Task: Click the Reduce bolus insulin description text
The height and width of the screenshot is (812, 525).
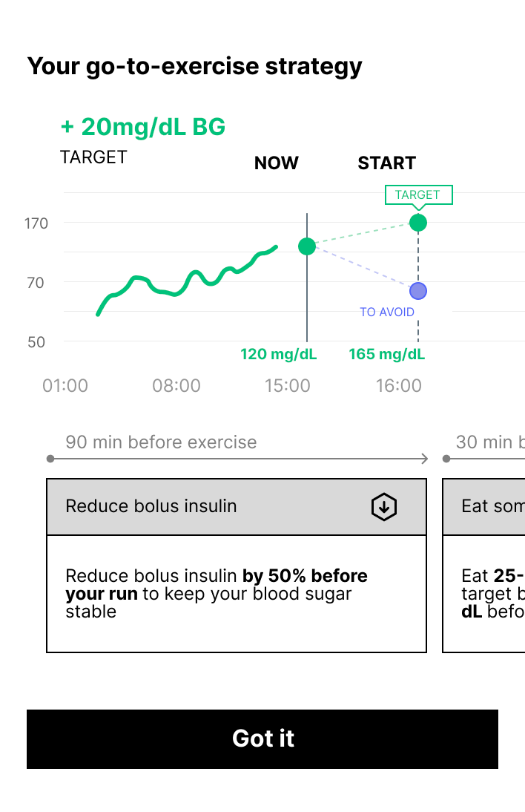Action: coord(217,594)
